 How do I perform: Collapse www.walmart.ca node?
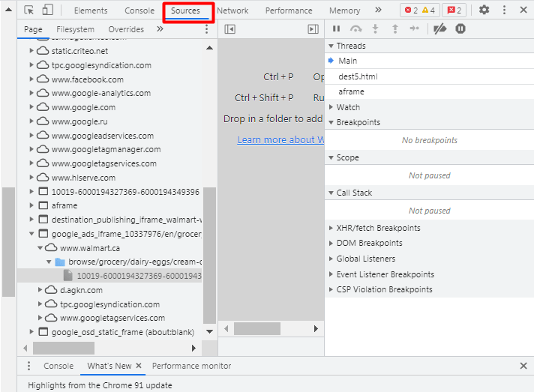40,248
